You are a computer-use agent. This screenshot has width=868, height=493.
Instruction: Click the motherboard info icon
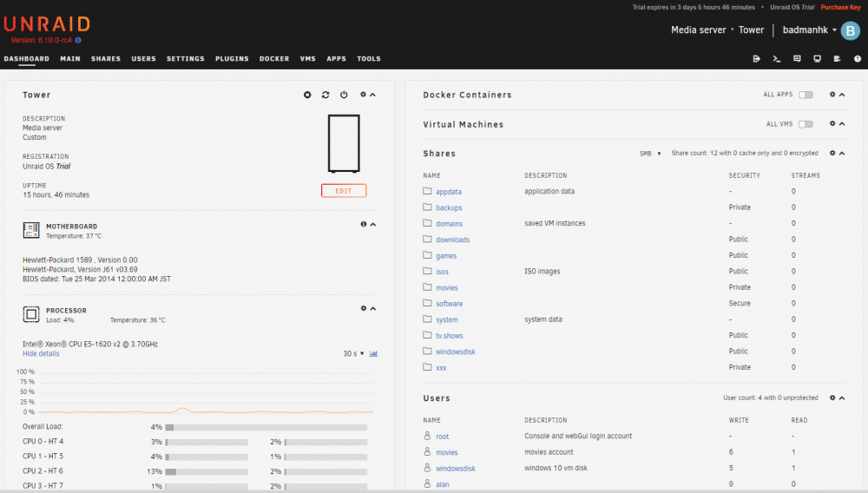coord(364,224)
